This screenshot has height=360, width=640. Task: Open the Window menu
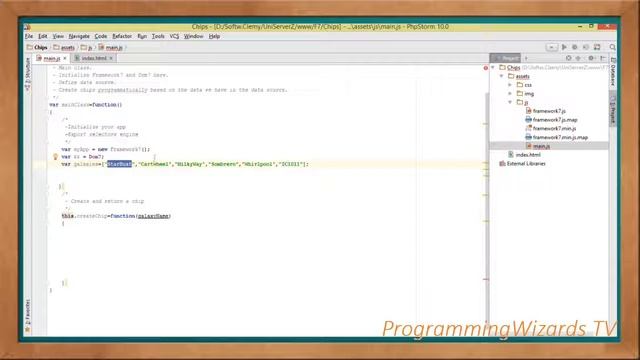[x=193, y=36]
